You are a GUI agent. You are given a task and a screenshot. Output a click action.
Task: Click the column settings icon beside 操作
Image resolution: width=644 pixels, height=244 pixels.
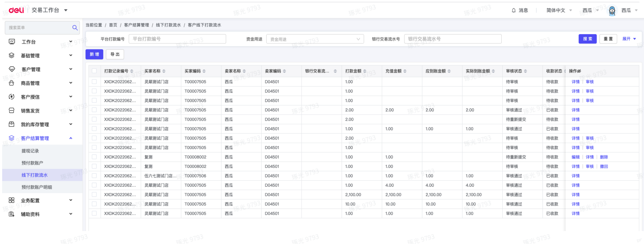pos(579,71)
